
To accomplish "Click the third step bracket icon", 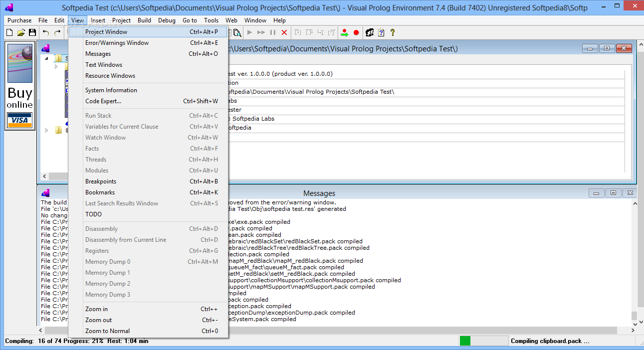I will point(321,32).
